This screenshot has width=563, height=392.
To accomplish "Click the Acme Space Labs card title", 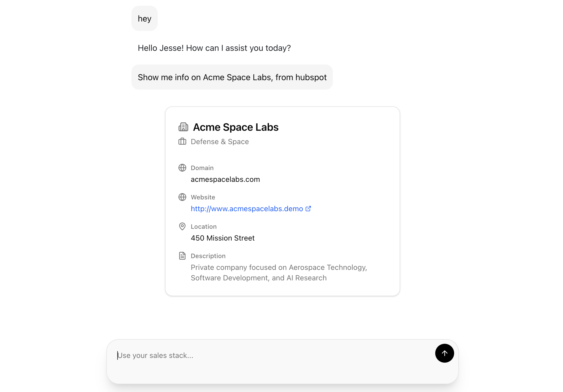I will (236, 127).
